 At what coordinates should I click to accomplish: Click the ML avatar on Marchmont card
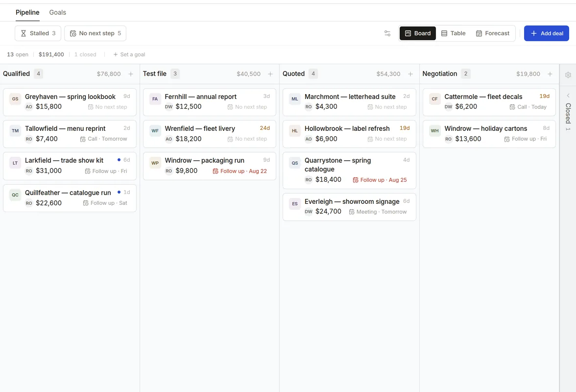coord(295,99)
